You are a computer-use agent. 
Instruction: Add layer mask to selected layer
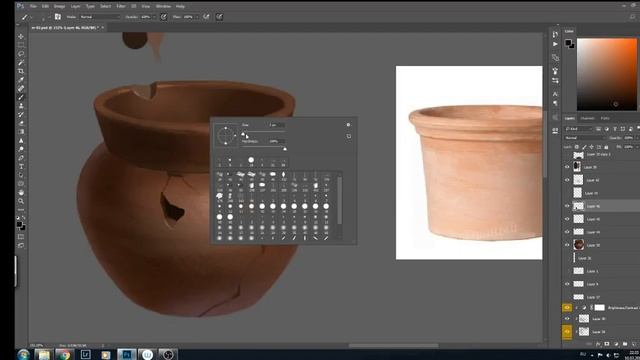tap(607, 344)
